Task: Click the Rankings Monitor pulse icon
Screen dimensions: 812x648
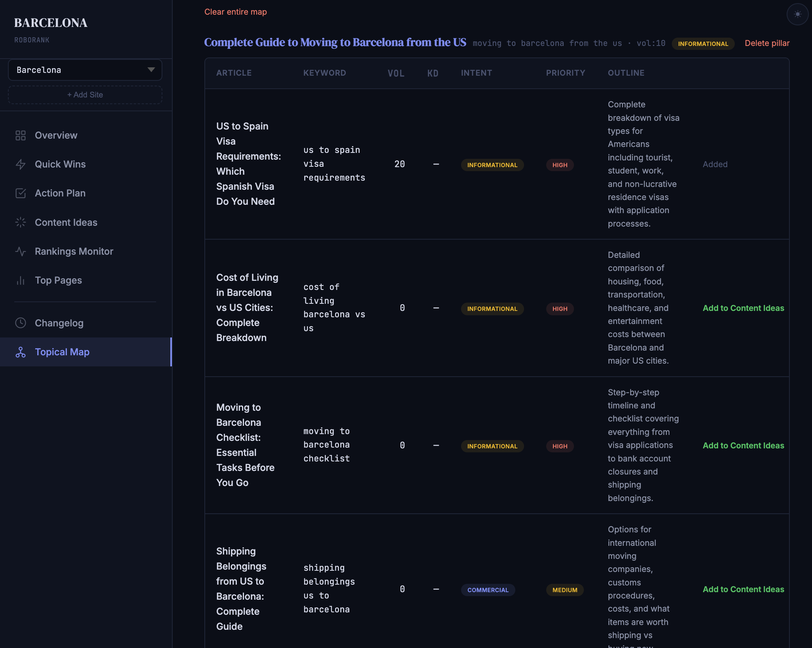Action: 21,252
